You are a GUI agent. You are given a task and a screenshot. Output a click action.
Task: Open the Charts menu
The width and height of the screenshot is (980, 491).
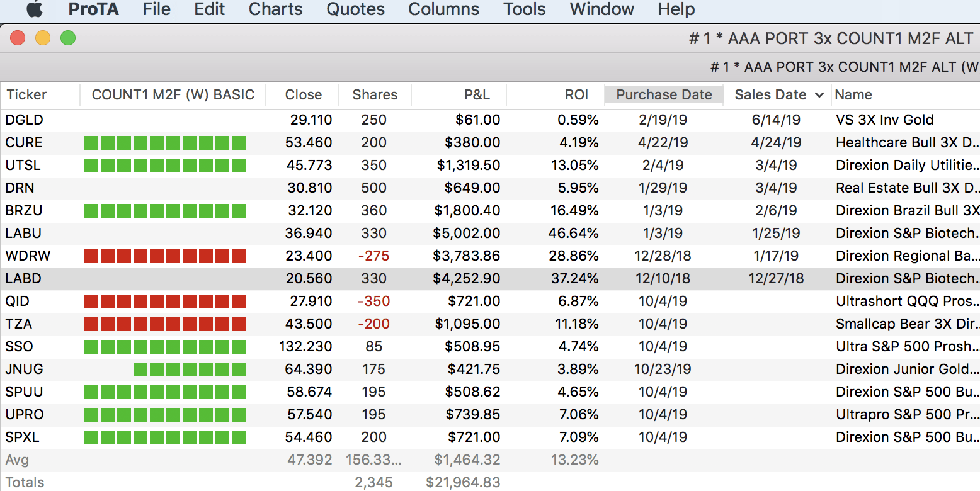[275, 9]
